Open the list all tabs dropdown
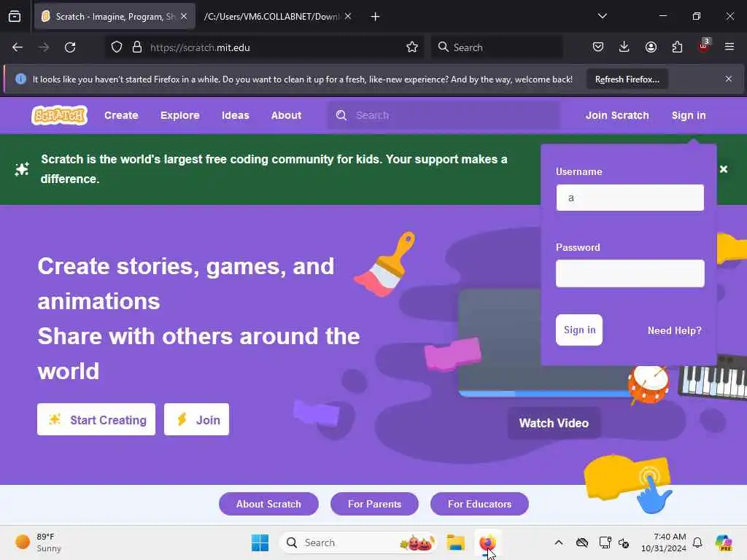Viewport: 747px width, 560px height. coord(602,16)
